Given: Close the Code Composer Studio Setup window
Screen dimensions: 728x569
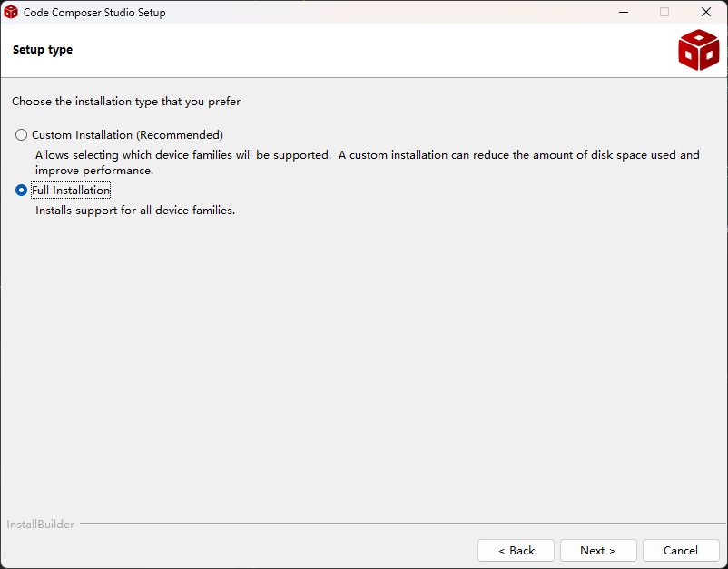Looking at the screenshot, I should pos(706,12).
